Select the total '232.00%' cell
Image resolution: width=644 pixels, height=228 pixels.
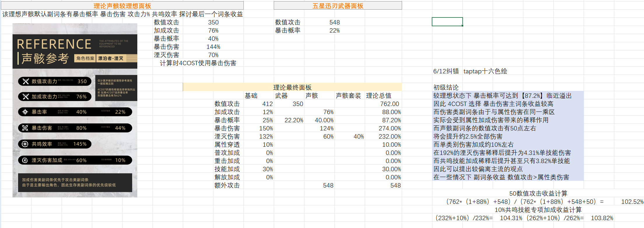click(390, 137)
